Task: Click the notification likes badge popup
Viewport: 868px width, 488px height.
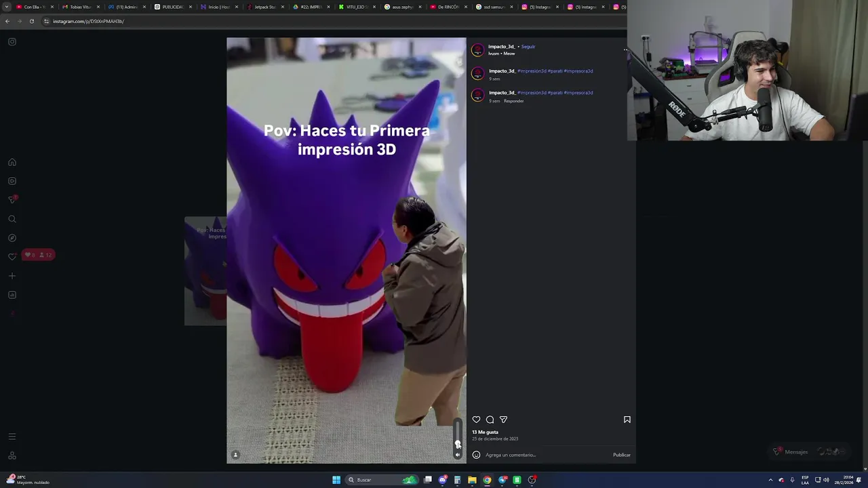Action: pos(39,255)
